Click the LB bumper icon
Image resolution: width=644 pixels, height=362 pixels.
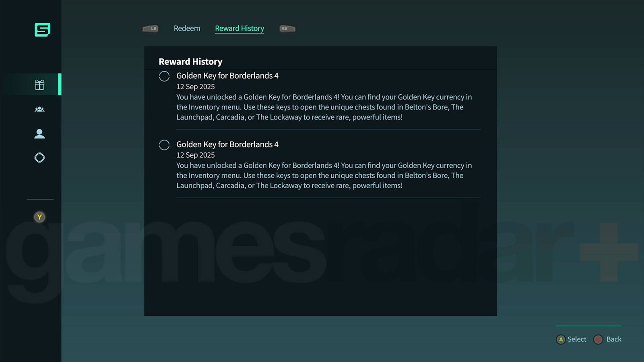click(151, 29)
